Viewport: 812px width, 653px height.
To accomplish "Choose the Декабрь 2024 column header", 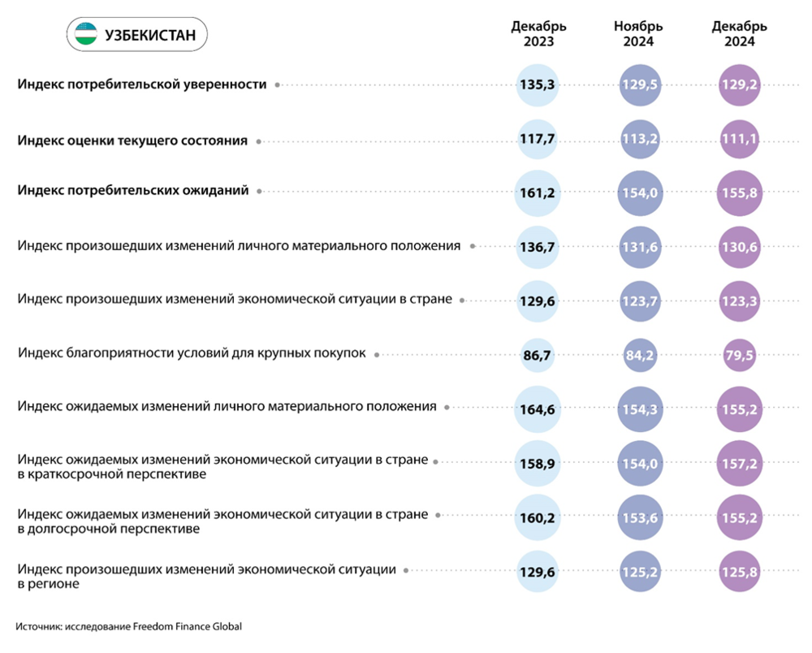I will tap(740, 34).
